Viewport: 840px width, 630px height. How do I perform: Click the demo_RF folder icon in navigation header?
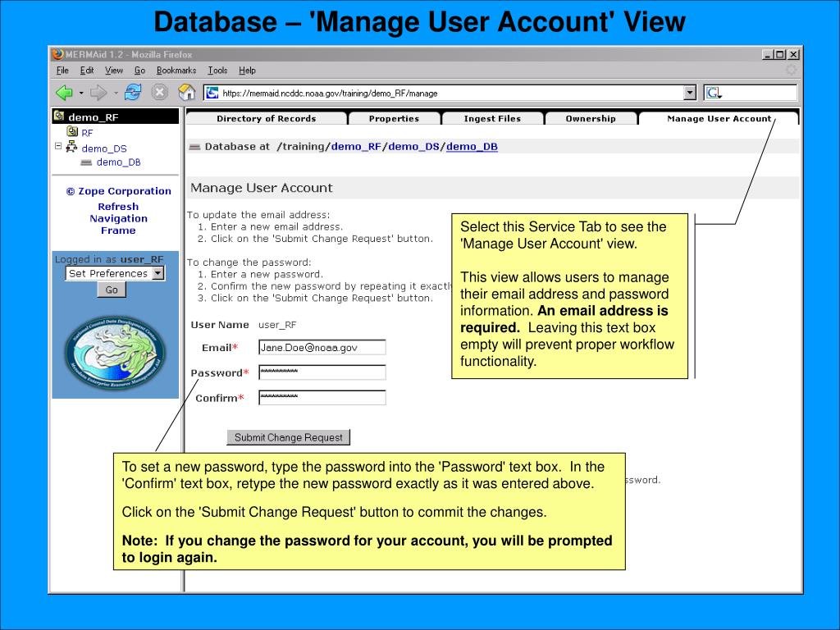pyautogui.click(x=59, y=116)
